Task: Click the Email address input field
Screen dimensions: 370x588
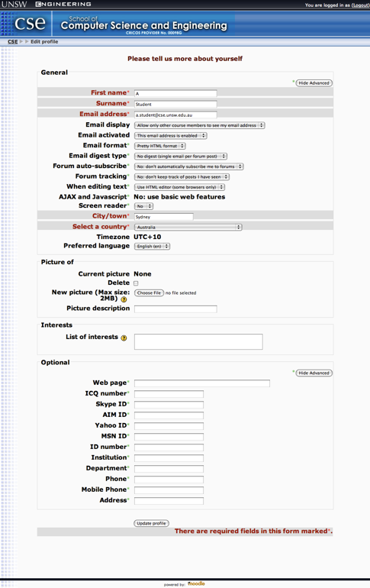Action: click(x=175, y=115)
